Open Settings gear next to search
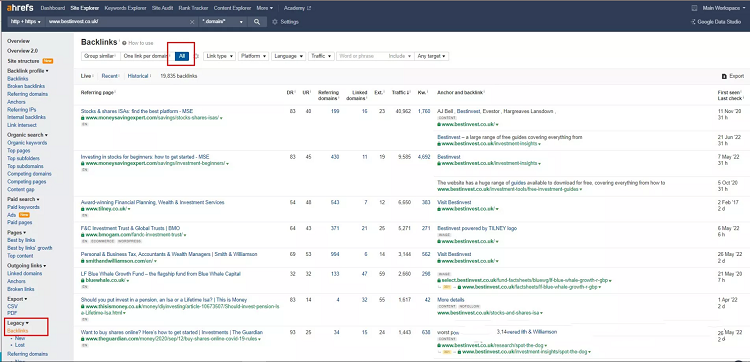The image size is (750, 362). point(275,22)
